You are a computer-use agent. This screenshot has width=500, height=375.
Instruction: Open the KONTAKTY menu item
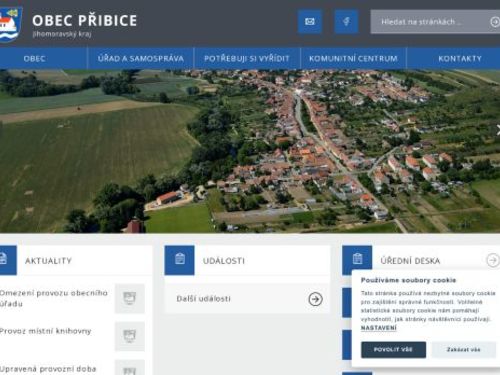click(x=460, y=59)
